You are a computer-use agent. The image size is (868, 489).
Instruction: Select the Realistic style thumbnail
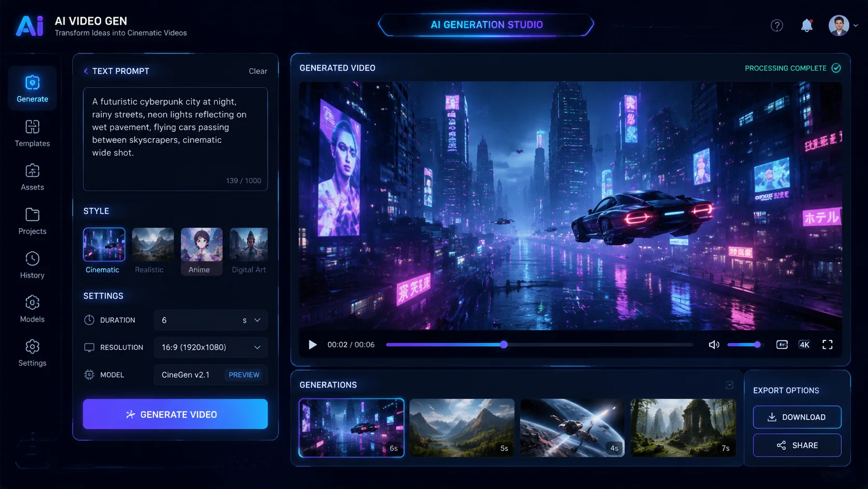tap(153, 244)
